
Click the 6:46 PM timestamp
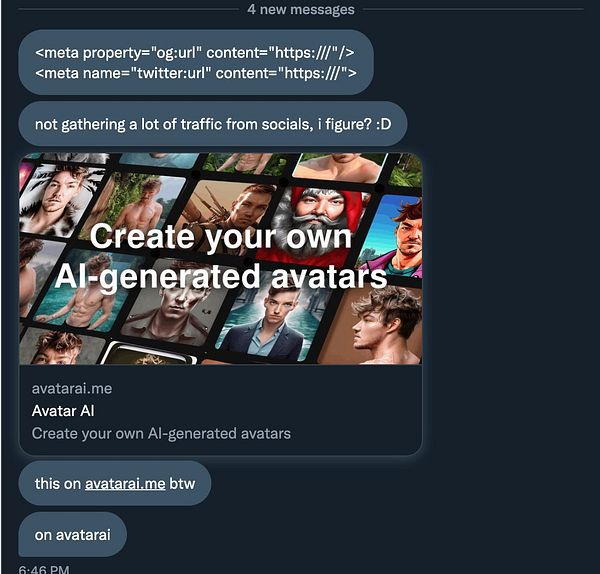point(44,569)
